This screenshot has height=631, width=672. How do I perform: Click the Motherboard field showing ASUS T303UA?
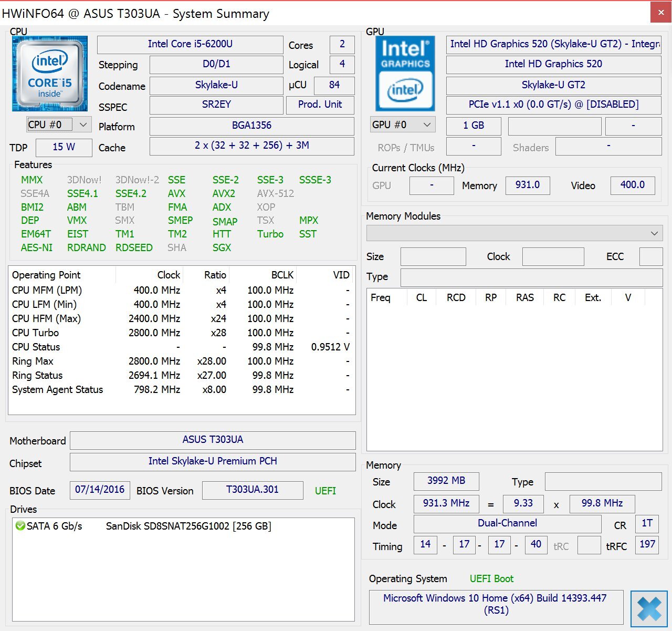pyautogui.click(x=213, y=440)
